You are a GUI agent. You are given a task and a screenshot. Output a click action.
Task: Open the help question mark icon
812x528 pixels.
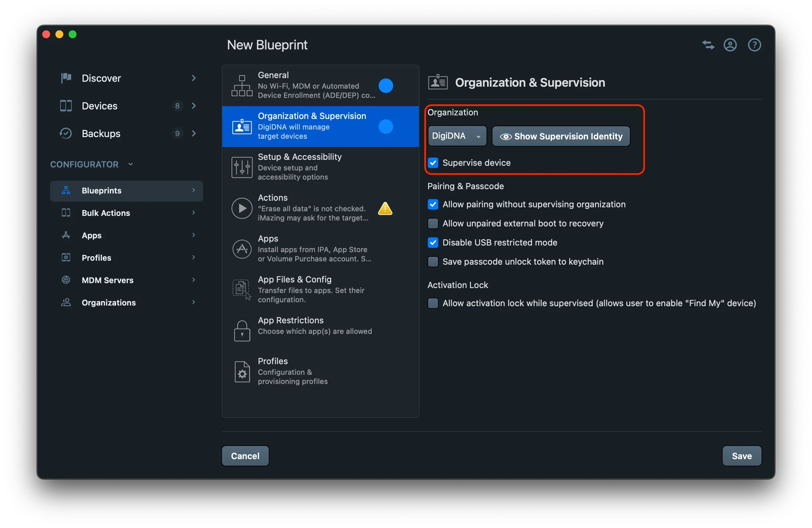tap(754, 44)
